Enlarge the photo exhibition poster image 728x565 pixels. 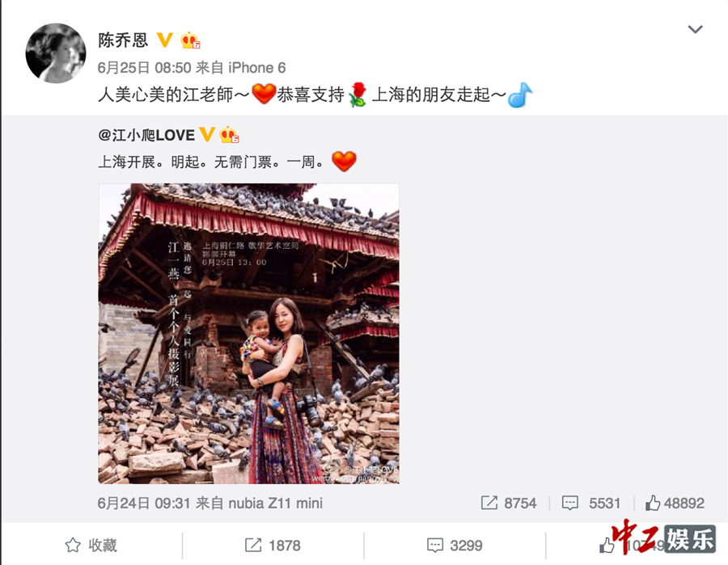[x=248, y=334]
